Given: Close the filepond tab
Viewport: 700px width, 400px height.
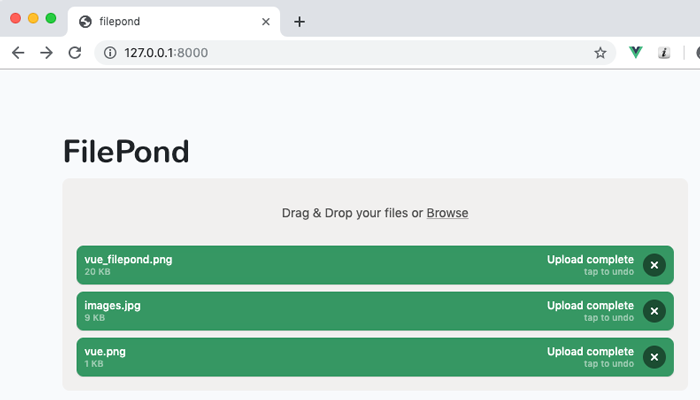Looking at the screenshot, I should click(x=266, y=21).
